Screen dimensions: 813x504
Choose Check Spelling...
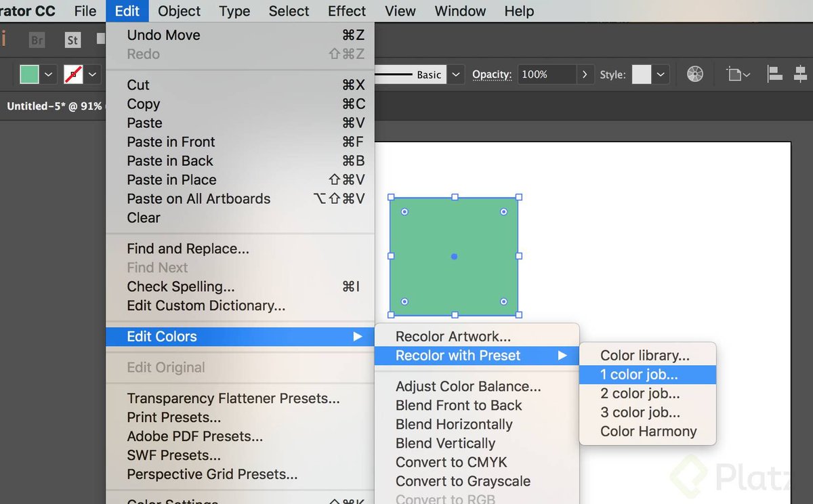(241, 287)
